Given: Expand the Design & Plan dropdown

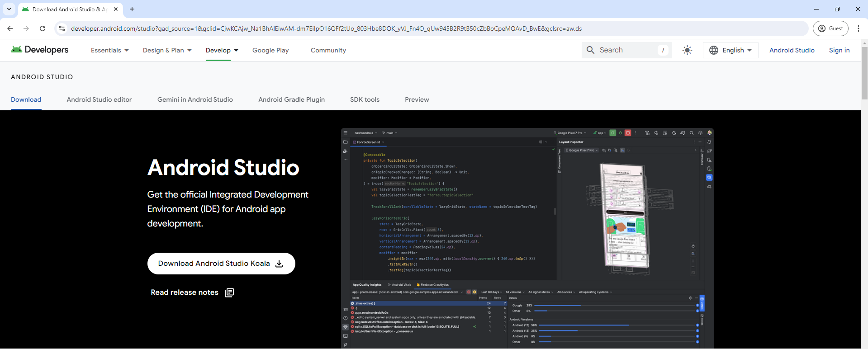Looking at the screenshot, I should point(167,50).
